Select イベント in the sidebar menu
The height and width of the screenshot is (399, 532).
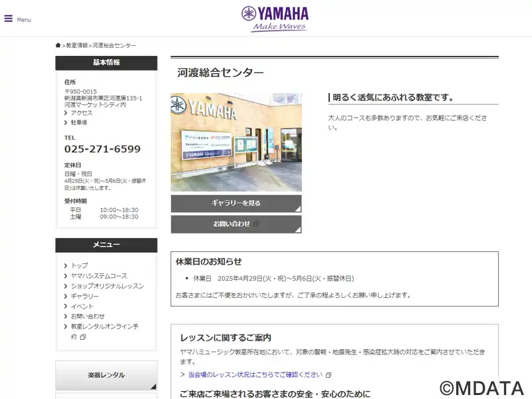(x=82, y=307)
